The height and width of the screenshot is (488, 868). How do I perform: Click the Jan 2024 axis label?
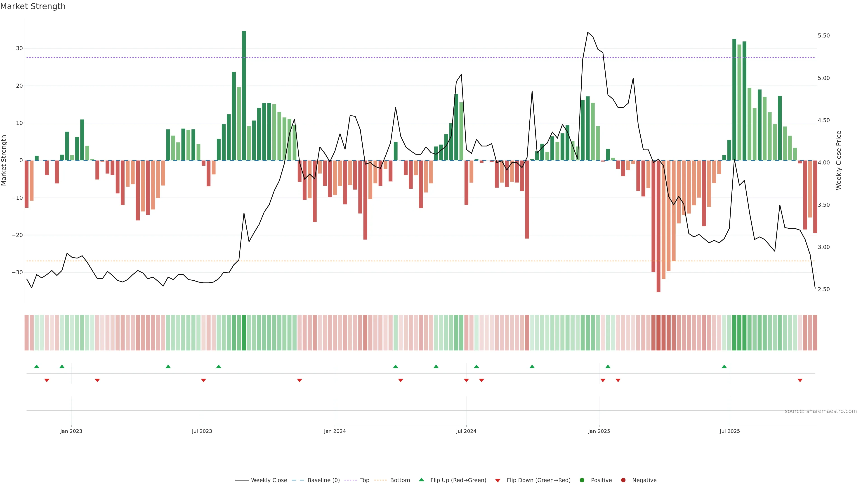click(335, 431)
